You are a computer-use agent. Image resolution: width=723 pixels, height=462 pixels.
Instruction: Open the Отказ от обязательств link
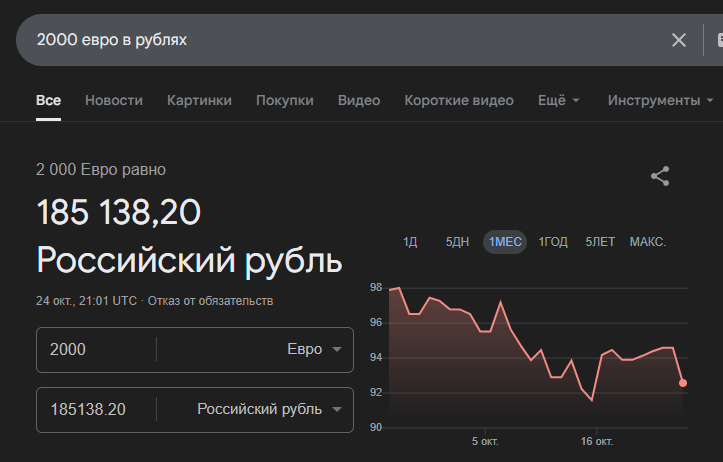(x=210, y=301)
